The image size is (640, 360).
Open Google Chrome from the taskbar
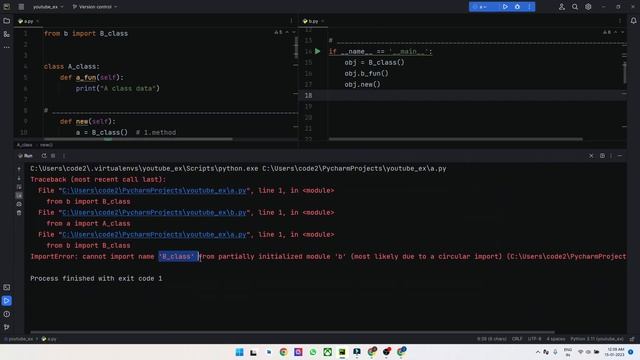[283, 352]
